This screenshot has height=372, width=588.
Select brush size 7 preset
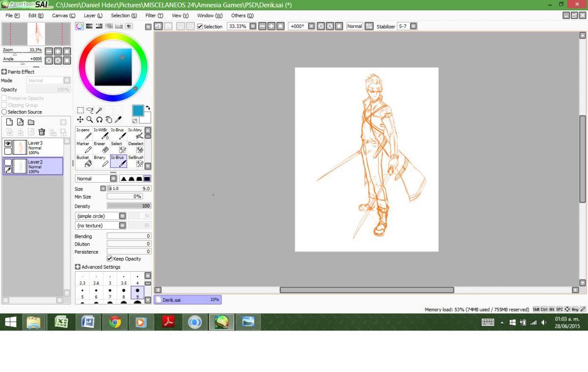click(x=110, y=294)
